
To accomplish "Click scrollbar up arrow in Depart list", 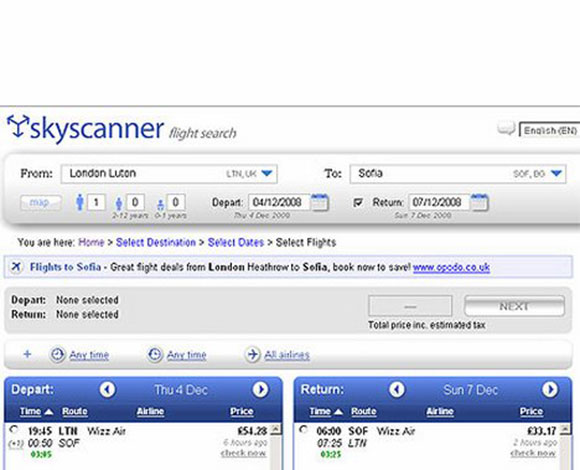I will pos(276,430).
